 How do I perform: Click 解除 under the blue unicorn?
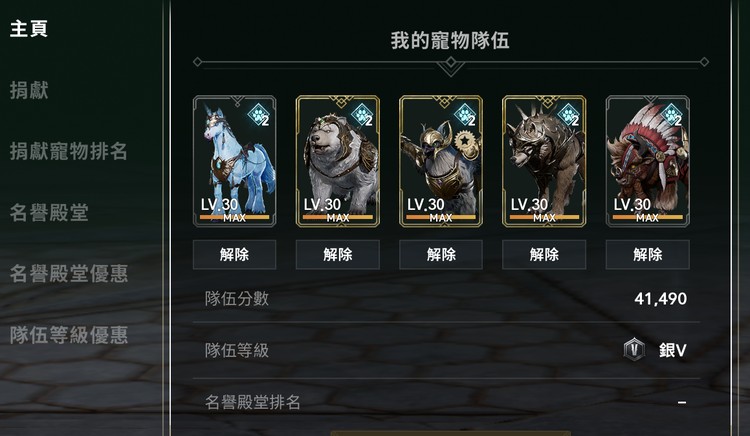coord(234,254)
